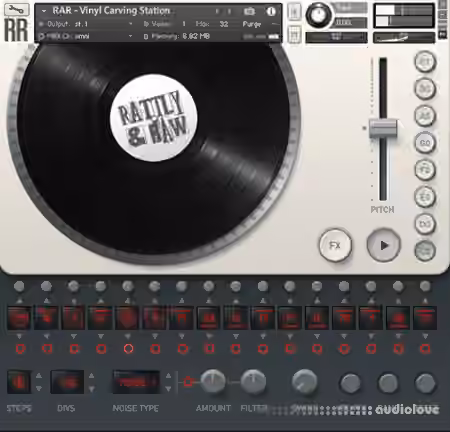Open the instrument info icon
Viewport: 450px width, 432px height.
(271, 12)
